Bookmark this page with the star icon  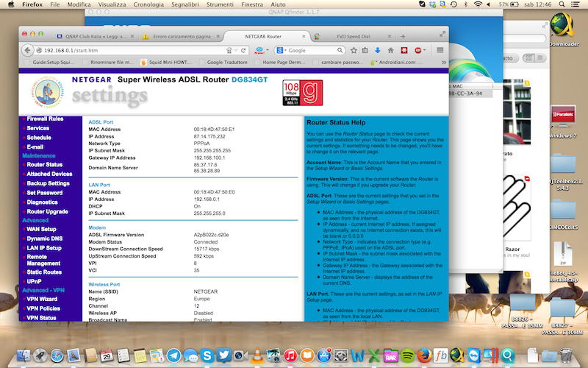pos(354,50)
